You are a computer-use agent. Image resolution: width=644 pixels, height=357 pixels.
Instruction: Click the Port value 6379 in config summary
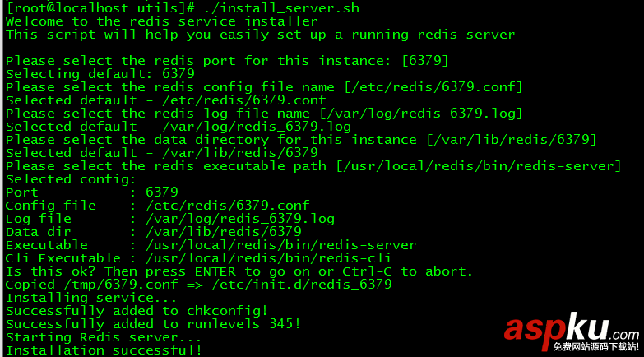[x=161, y=192]
